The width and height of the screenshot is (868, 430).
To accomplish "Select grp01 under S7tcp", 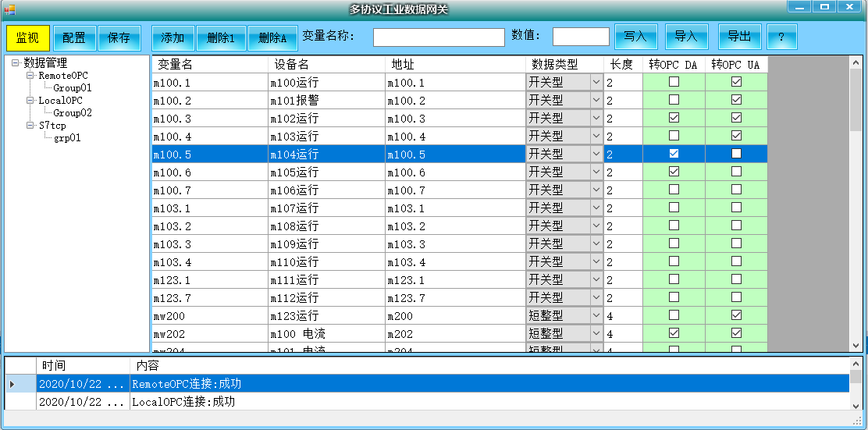I will click(67, 138).
